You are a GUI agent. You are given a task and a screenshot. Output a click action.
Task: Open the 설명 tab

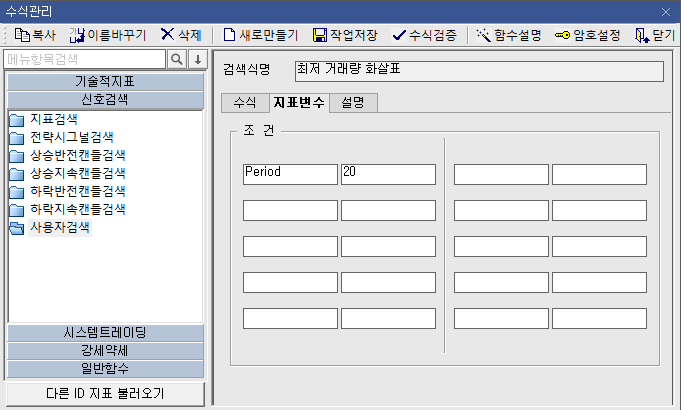click(x=353, y=103)
